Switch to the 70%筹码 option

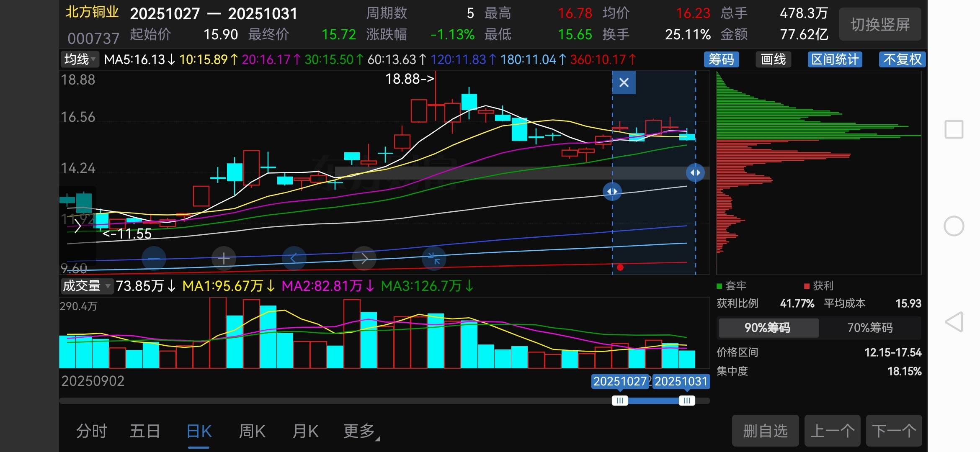[870, 328]
